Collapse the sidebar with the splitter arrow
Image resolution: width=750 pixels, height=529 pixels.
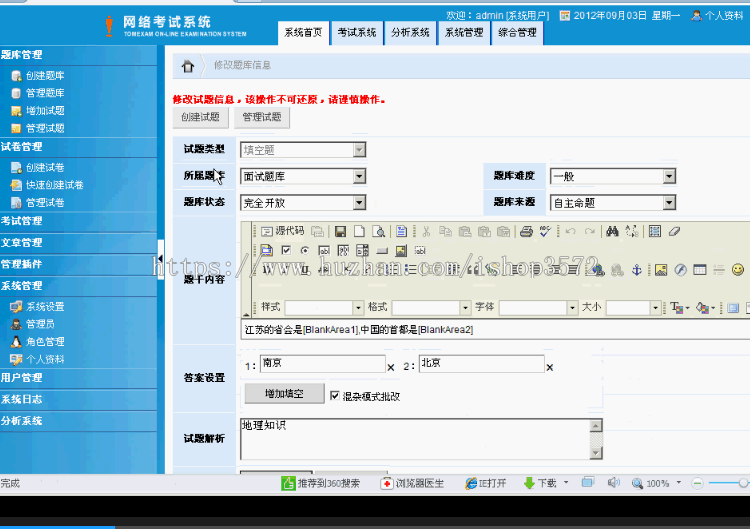[160, 259]
